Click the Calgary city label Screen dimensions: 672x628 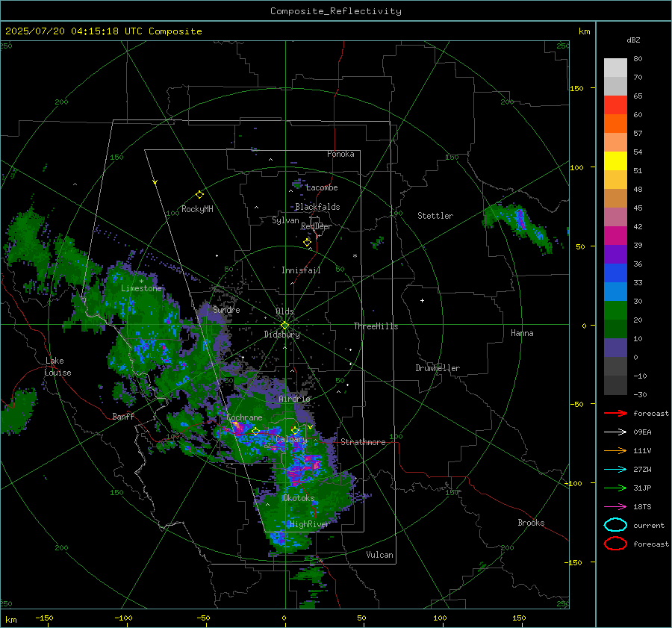pos(291,439)
